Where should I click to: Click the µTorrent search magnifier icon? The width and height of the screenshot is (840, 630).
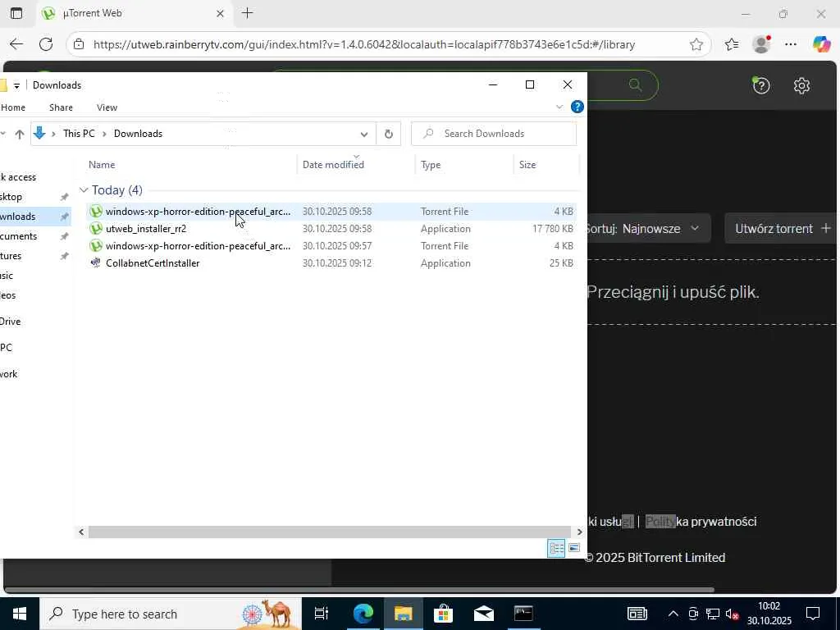635,85
